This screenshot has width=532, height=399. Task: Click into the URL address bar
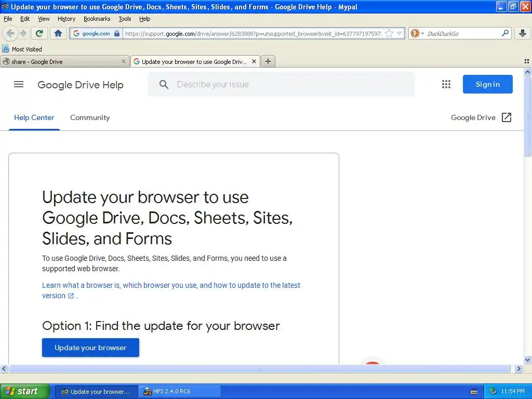[x=253, y=33]
